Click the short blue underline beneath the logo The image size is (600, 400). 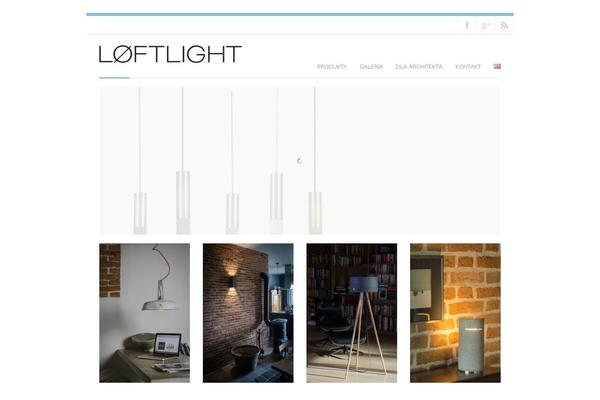pos(114,78)
